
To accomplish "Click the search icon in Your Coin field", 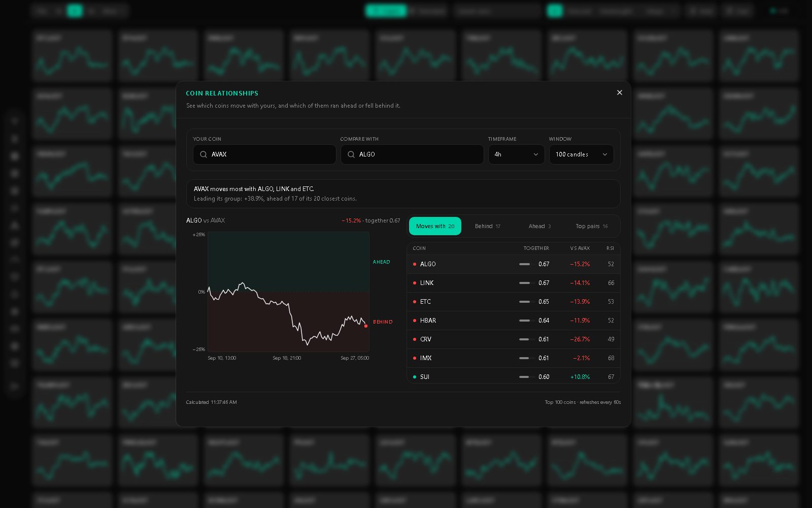I will (204, 154).
